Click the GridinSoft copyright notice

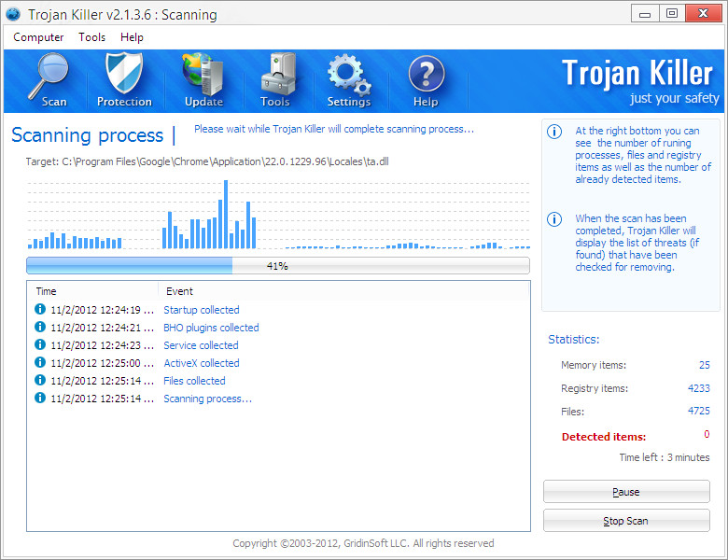(364, 543)
